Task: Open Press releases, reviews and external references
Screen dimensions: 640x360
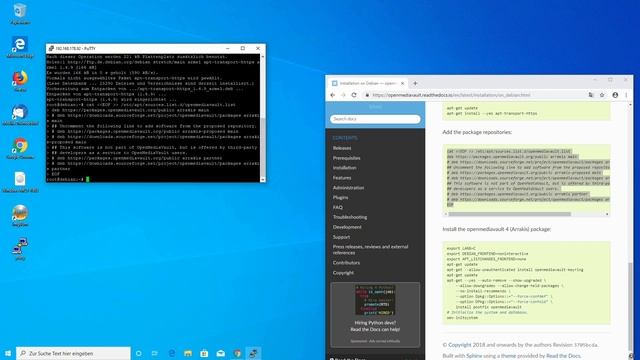Action: point(370,249)
